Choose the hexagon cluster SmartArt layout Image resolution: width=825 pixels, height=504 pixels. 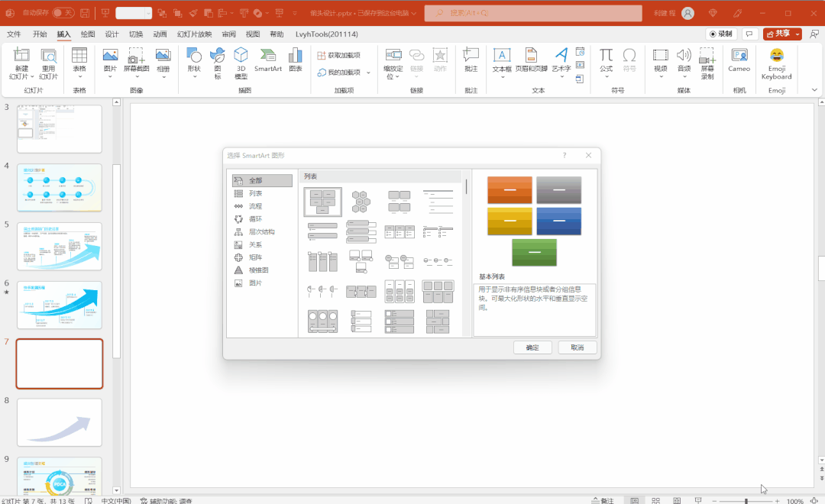click(x=361, y=202)
